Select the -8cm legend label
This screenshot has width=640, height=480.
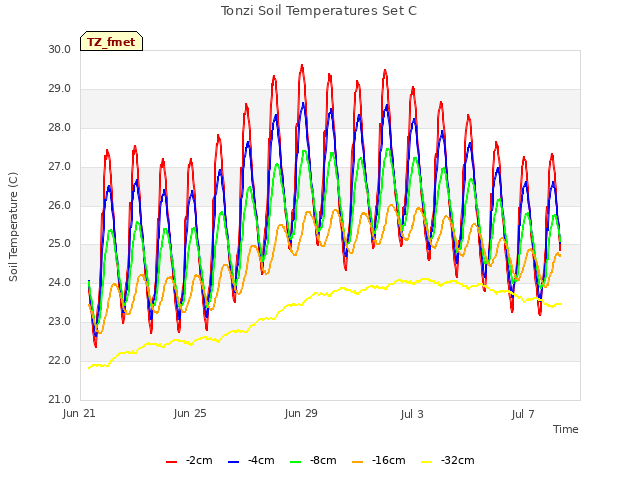pyautogui.click(x=323, y=461)
